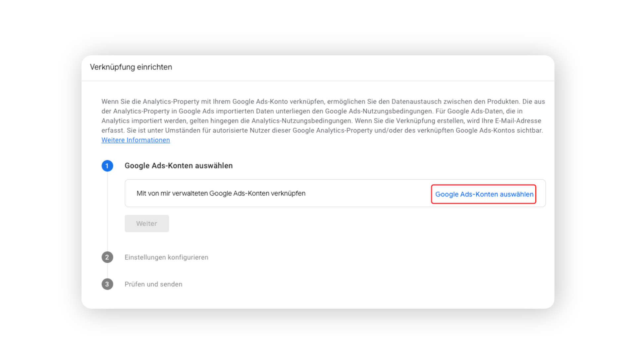Click the blue Google Ads-Konten auswählen link
This screenshot has width=636, height=364.
coord(484,194)
